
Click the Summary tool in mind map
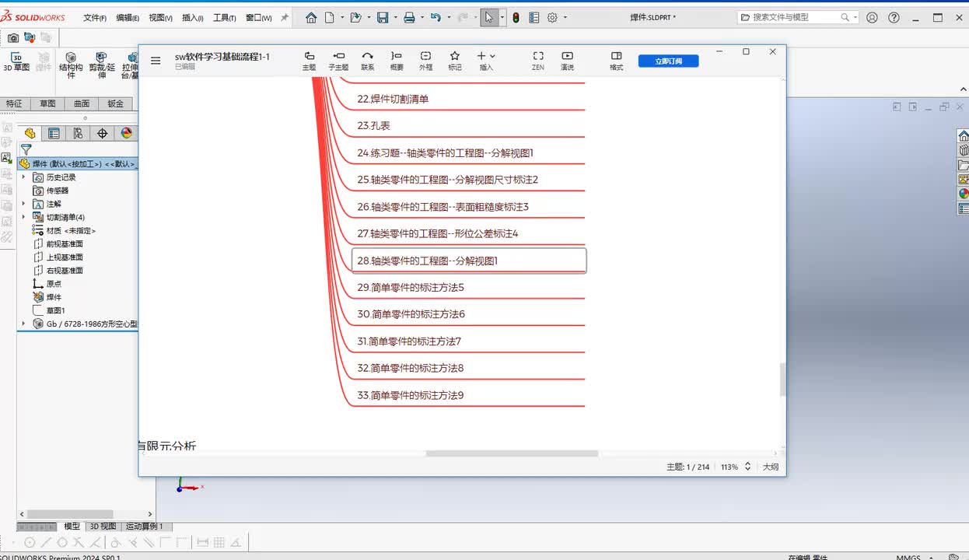(x=397, y=61)
